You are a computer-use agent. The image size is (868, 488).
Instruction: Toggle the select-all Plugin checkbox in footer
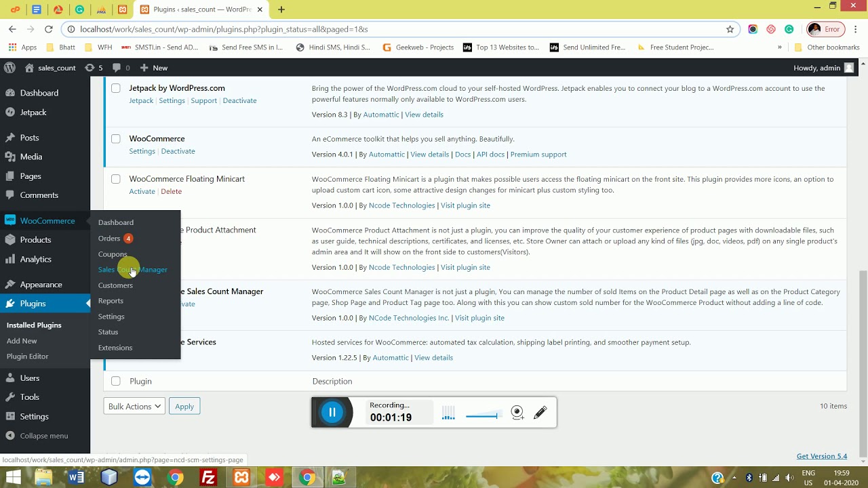coord(116,381)
